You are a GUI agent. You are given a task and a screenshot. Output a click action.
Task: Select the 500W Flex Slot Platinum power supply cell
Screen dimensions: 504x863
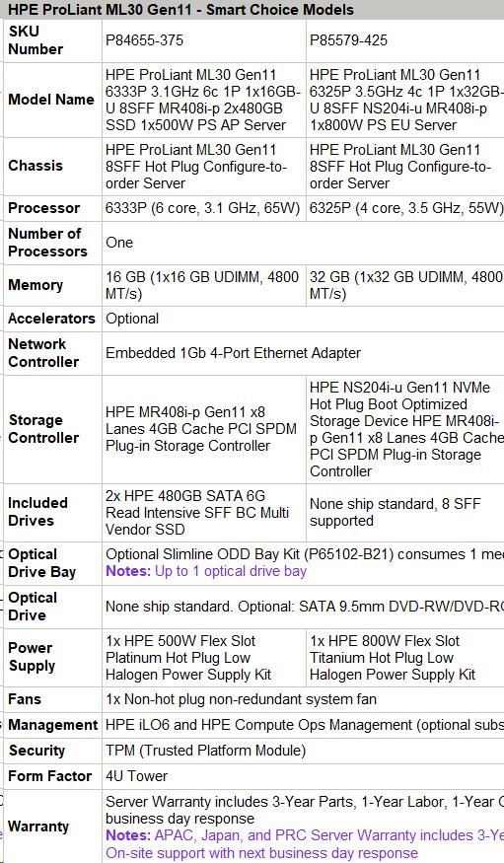coord(203,658)
